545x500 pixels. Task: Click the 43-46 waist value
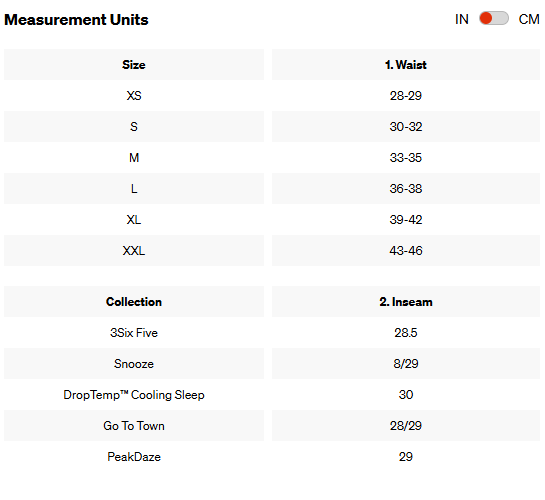coord(406,251)
